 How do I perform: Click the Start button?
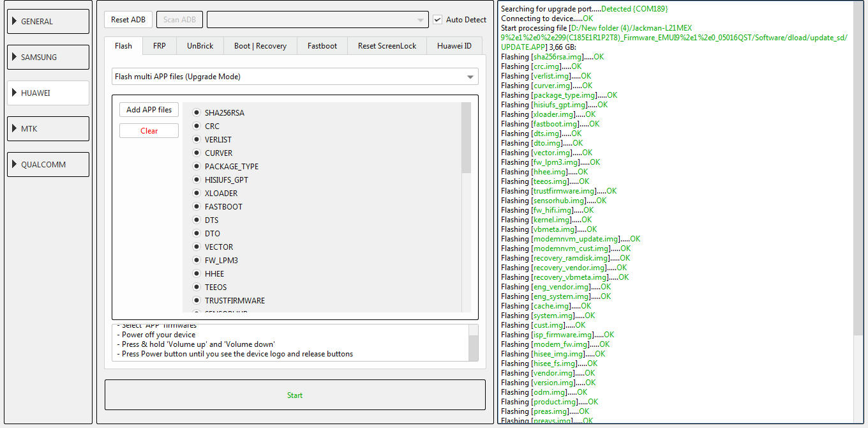click(x=295, y=395)
